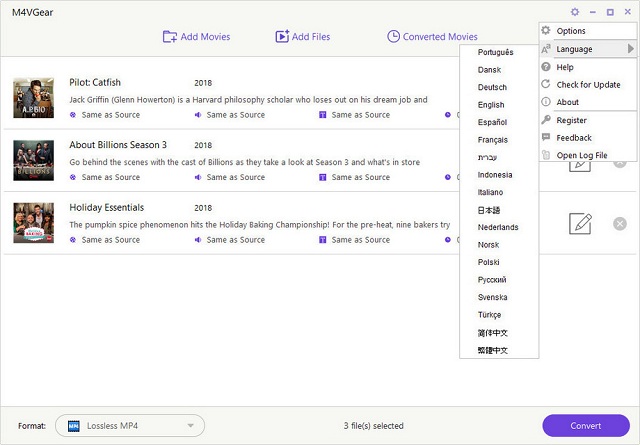The height and width of the screenshot is (445, 640).
Task: Click the Feedback speech bubble icon
Action: (x=546, y=137)
